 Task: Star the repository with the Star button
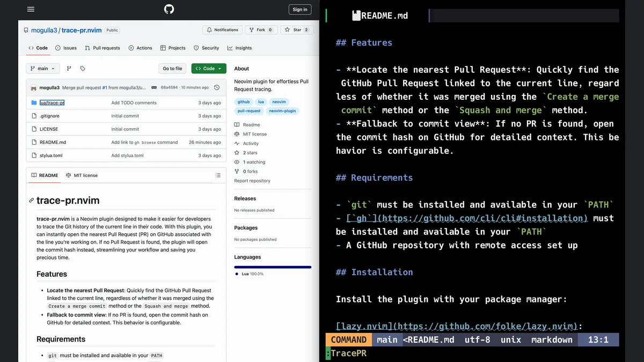(x=297, y=30)
